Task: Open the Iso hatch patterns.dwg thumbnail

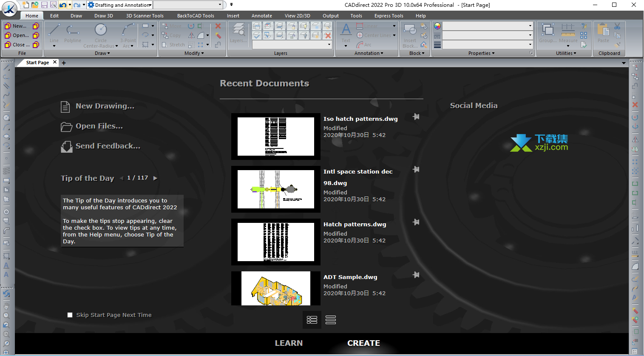Action: click(x=276, y=137)
